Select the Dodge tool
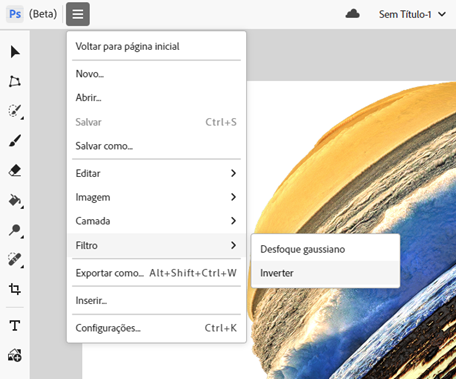 coord(15,230)
